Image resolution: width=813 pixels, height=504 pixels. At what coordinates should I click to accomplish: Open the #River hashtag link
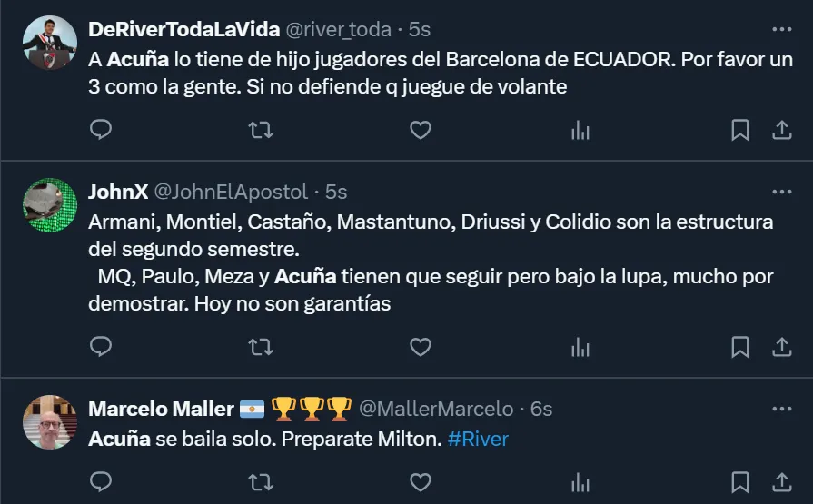[x=478, y=440]
